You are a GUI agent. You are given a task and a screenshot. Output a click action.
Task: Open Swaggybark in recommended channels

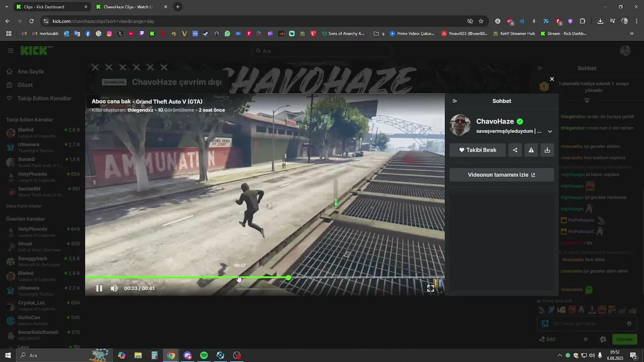(x=43, y=261)
